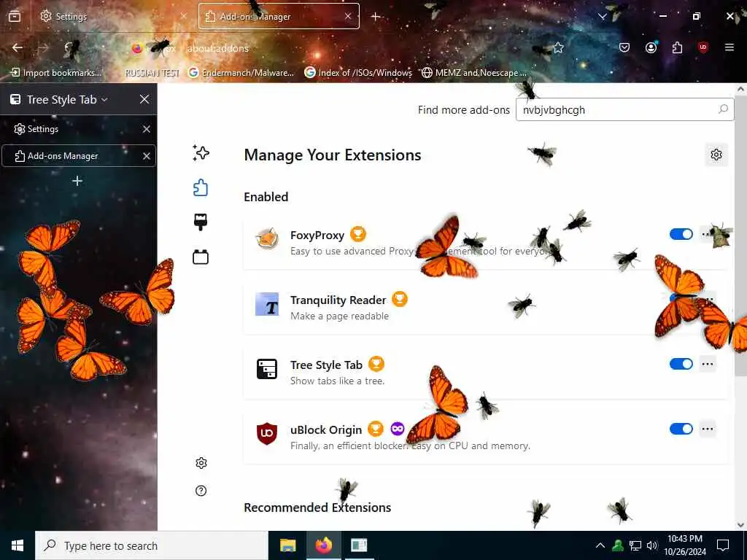Disable the uBlock Origin toggle

click(681, 429)
